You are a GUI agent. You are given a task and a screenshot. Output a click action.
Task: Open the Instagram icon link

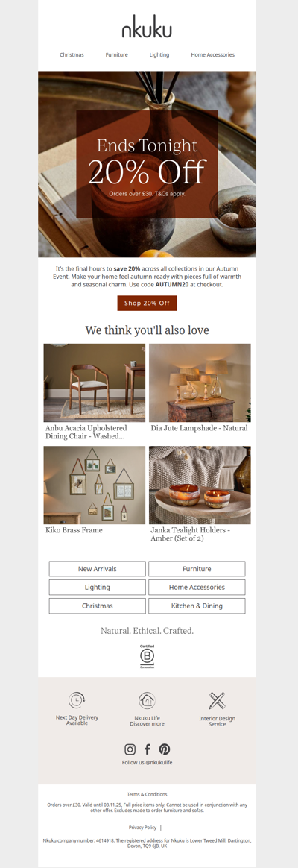pyautogui.click(x=130, y=749)
